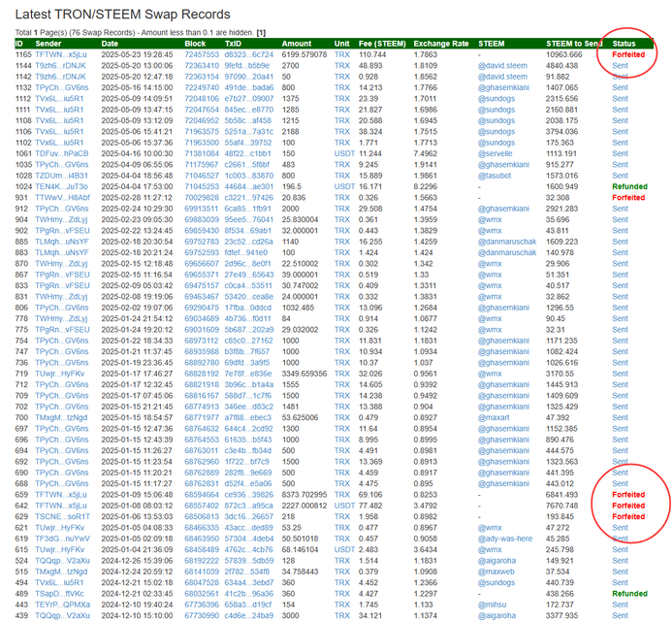Open sender TEN4K...JuT3o link
The width and height of the screenshot is (672, 621).
[x=61, y=186]
